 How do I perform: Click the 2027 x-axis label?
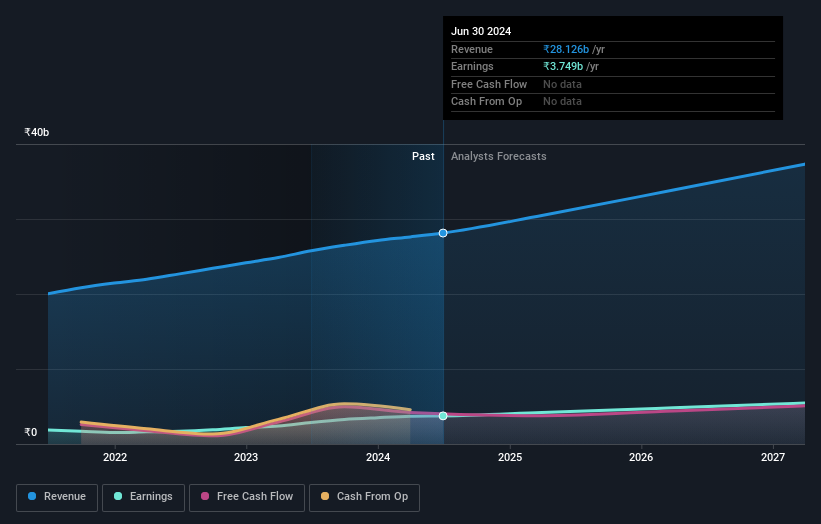pos(772,458)
